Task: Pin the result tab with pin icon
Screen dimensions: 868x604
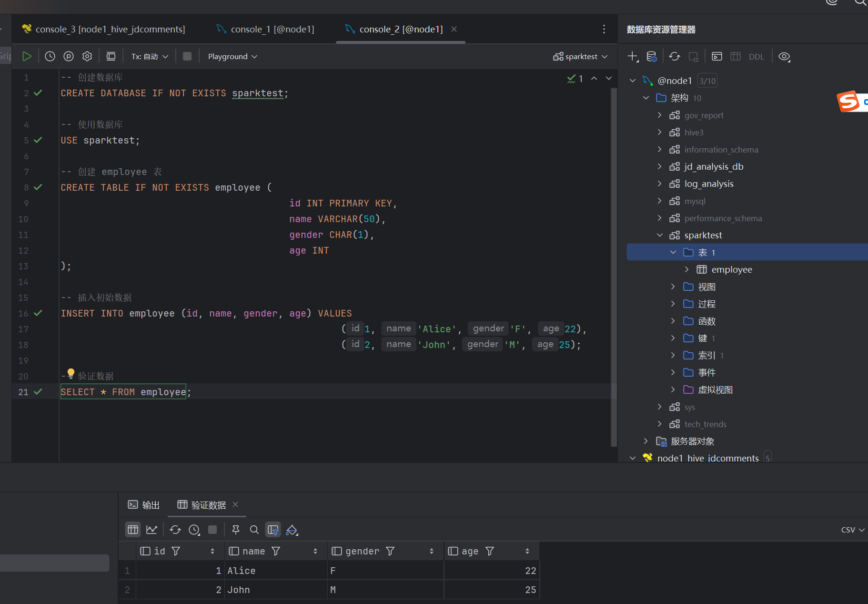Action: tap(235, 530)
